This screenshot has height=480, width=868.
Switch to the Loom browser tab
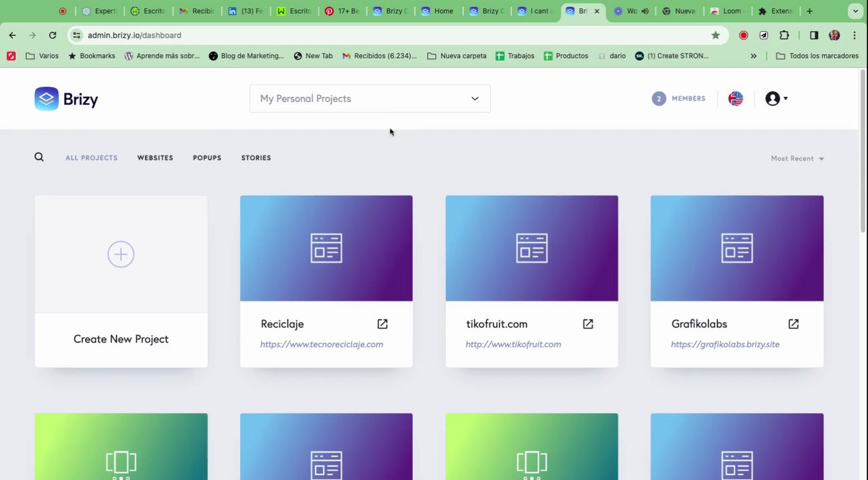pyautogui.click(x=727, y=11)
